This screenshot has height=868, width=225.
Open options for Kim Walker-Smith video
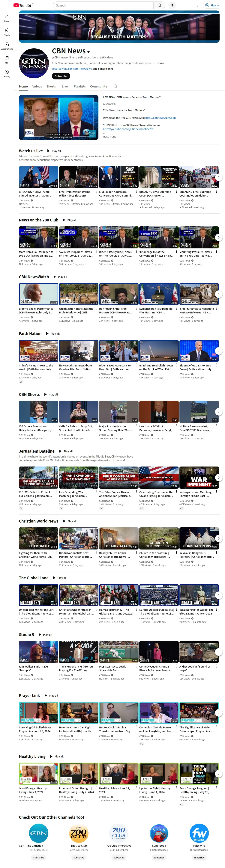tap(56, 666)
